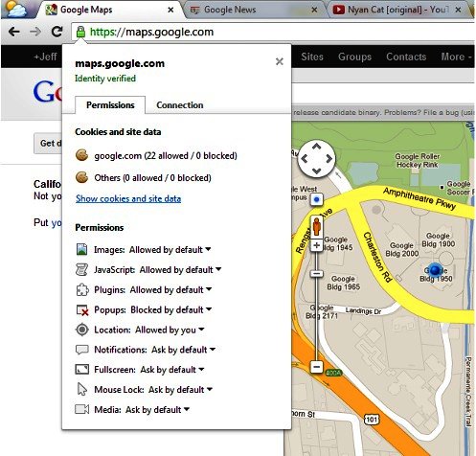Click +Jeff in the Google bar
This screenshot has height=456, width=476.
pos(46,57)
